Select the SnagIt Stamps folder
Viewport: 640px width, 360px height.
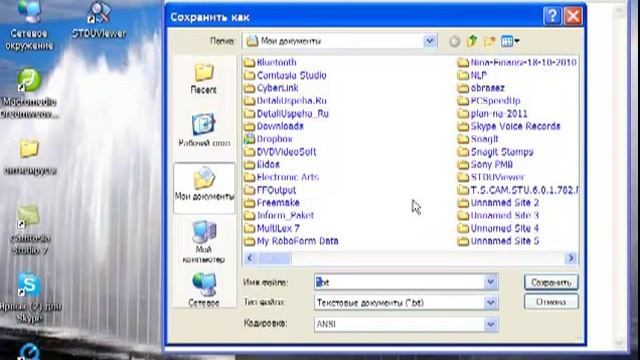496,152
